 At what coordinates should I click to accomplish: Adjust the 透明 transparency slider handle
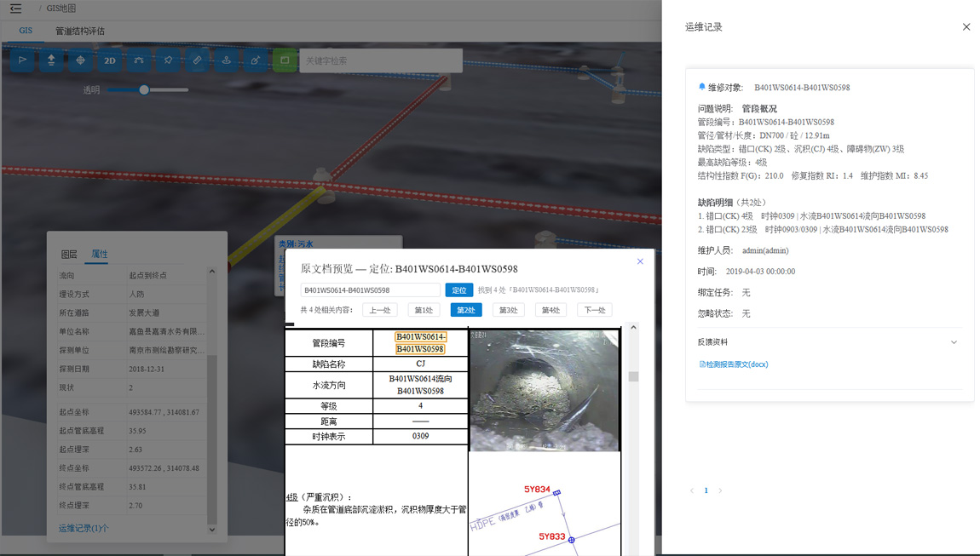click(144, 90)
